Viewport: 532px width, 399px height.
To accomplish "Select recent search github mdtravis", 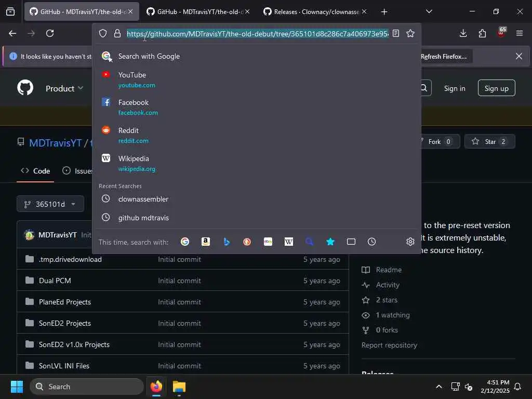I will click(x=256, y=218).
